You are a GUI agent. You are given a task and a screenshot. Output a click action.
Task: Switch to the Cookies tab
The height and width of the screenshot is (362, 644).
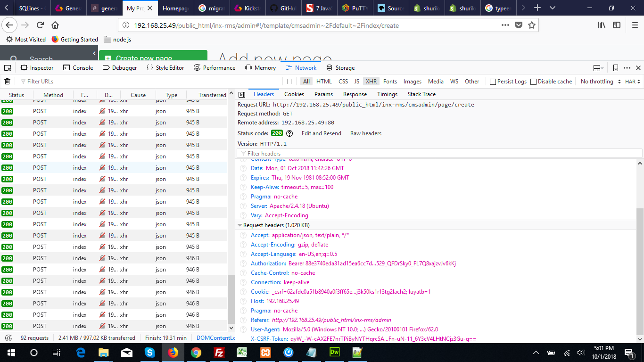pos(294,94)
